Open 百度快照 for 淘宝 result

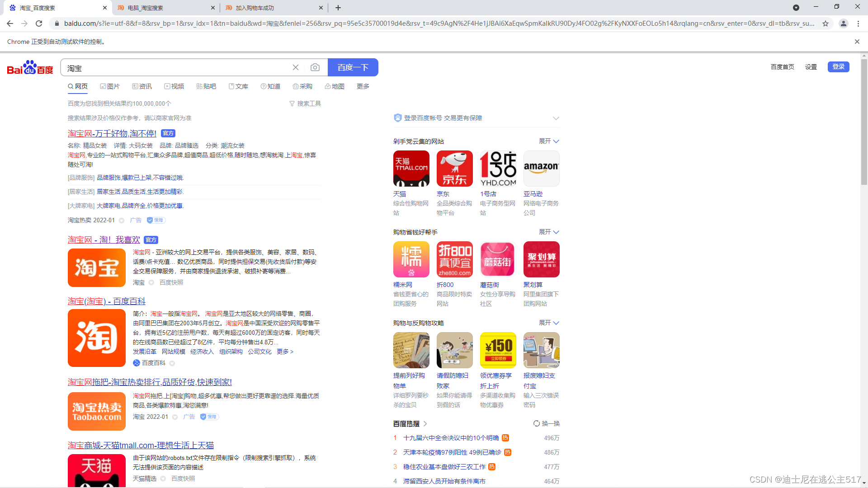(x=171, y=282)
